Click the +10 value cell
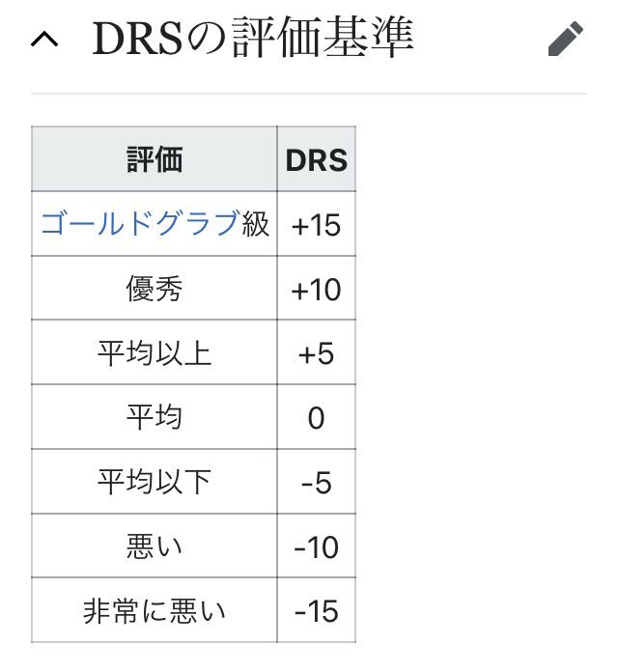The width and height of the screenshot is (618, 672). (x=317, y=288)
